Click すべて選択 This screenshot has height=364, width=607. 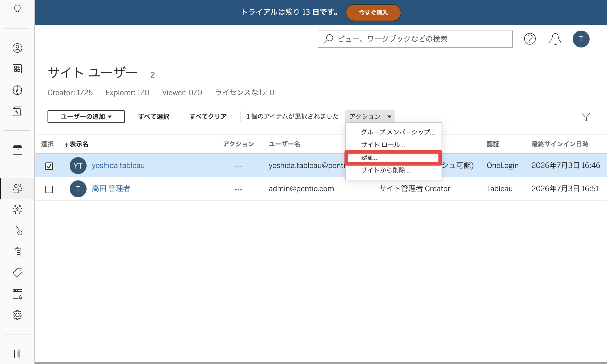(154, 117)
